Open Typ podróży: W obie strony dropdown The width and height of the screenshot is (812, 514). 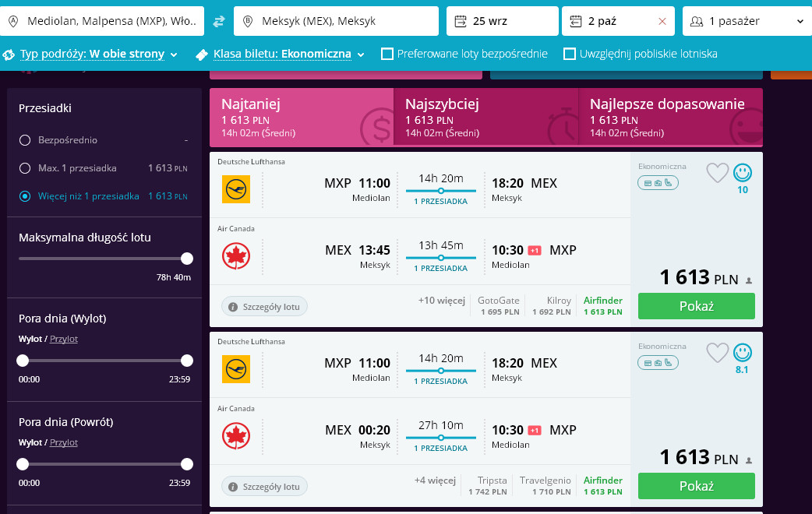[90, 55]
